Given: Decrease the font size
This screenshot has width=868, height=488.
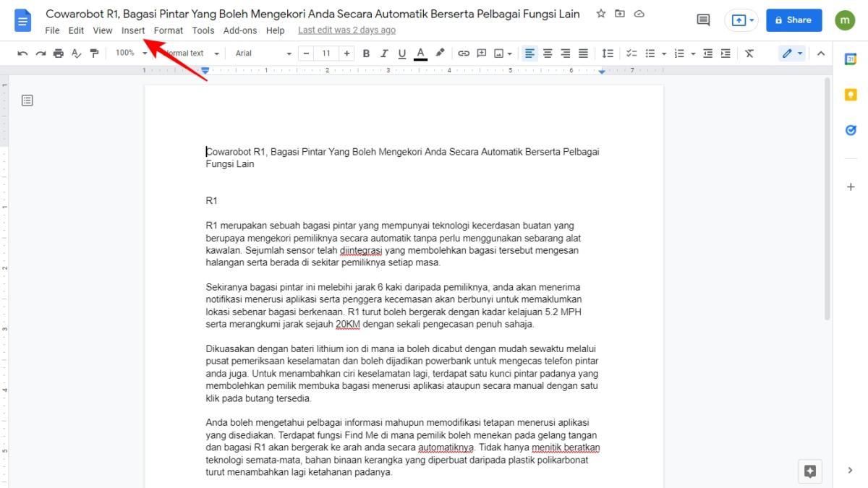Looking at the screenshot, I should (307, 53).
